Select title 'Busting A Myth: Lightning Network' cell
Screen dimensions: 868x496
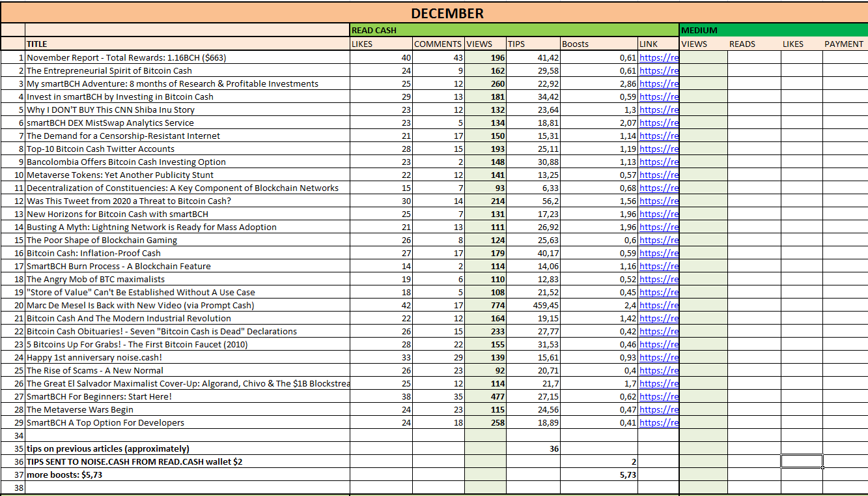(188, 227)
